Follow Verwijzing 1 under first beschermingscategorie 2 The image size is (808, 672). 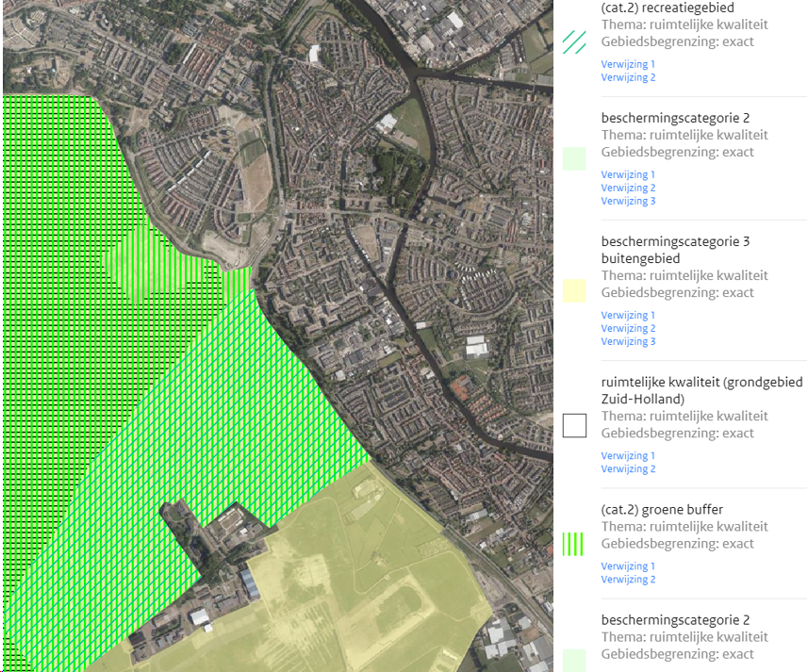click(x=628, y=174)
